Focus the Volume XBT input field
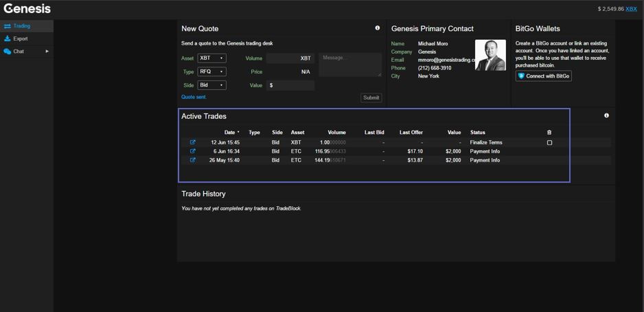 pos(290,58)
